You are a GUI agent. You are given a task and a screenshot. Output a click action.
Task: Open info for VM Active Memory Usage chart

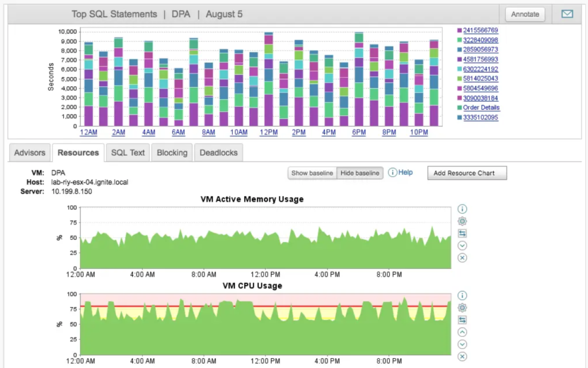(x=462, y=209)
